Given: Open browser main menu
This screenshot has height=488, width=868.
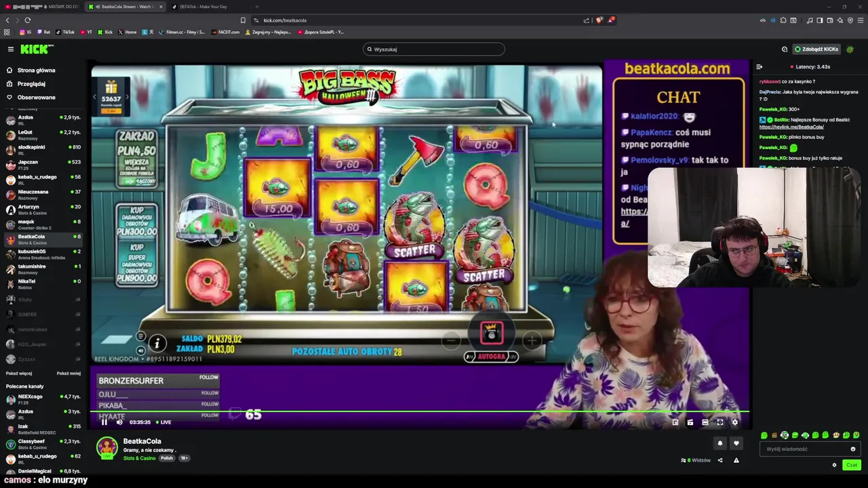Looking at the screenshot, I should [861, 20].
